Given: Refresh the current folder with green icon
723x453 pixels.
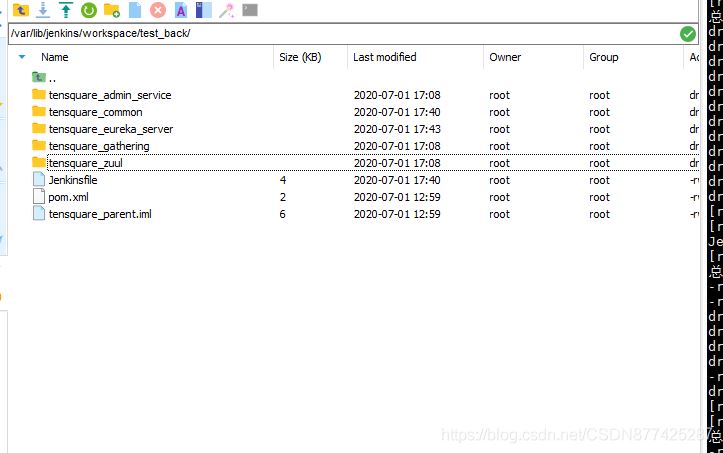Looking at the screenshot, I should (89, 10).
